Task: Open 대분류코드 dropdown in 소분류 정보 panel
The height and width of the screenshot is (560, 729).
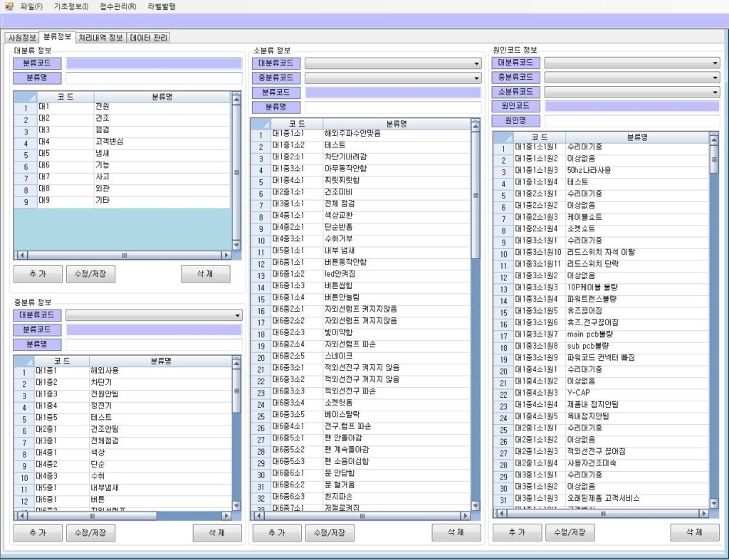Action: pos(476,63)
